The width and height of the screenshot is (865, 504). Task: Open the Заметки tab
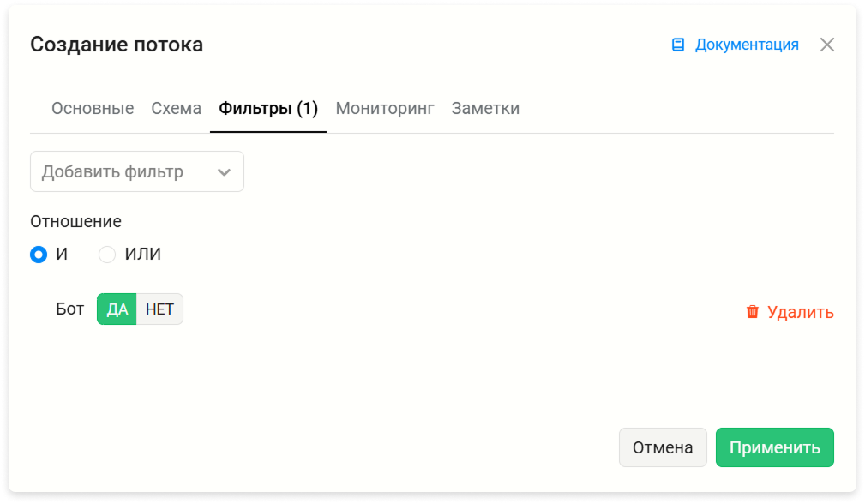click(x=485, y=108)
